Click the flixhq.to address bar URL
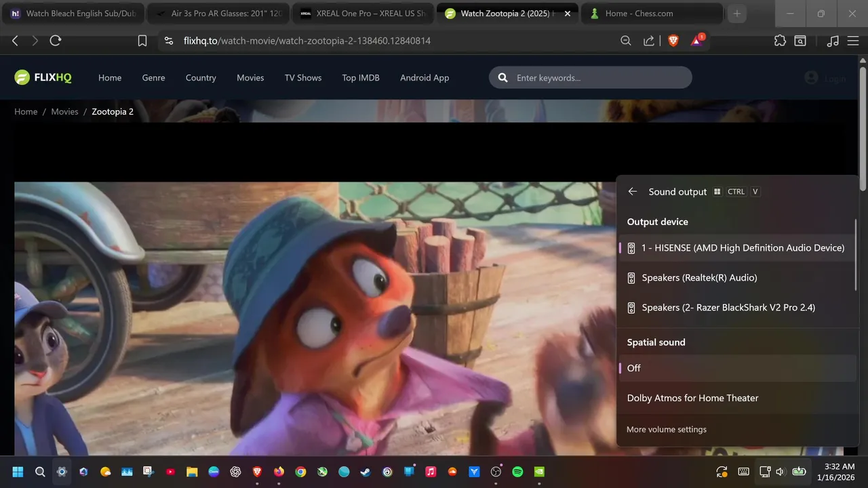868x488 pixels. [x=307, y=41]
